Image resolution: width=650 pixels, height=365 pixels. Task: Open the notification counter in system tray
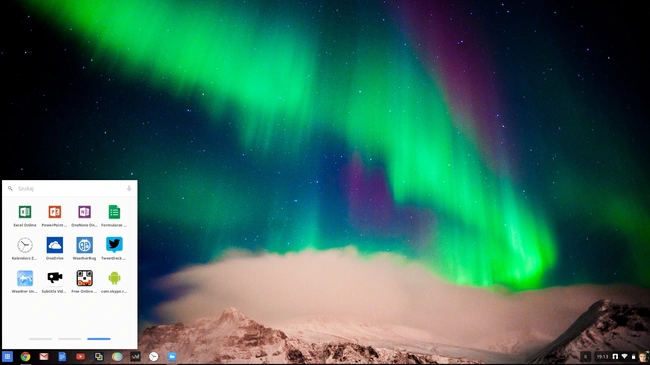[x=585, y=357]
